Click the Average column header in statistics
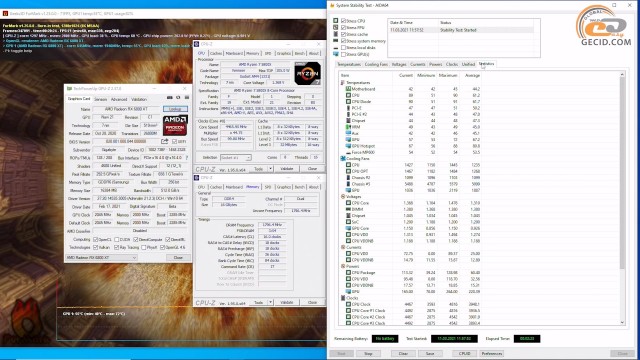Image resolution: width=640 pixels, height=360 pixels. [472, 76]
